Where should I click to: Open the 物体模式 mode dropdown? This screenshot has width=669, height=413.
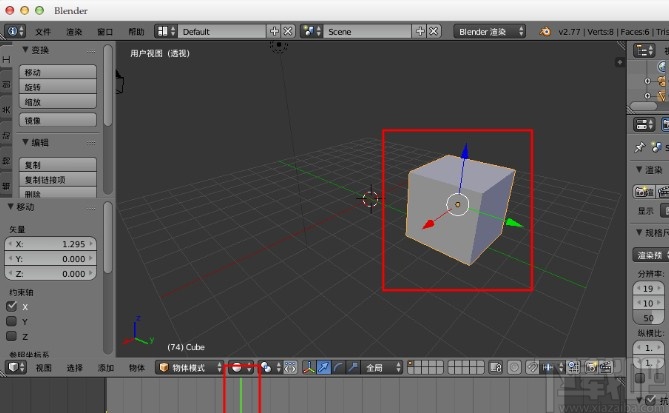[x=189, y=367]
